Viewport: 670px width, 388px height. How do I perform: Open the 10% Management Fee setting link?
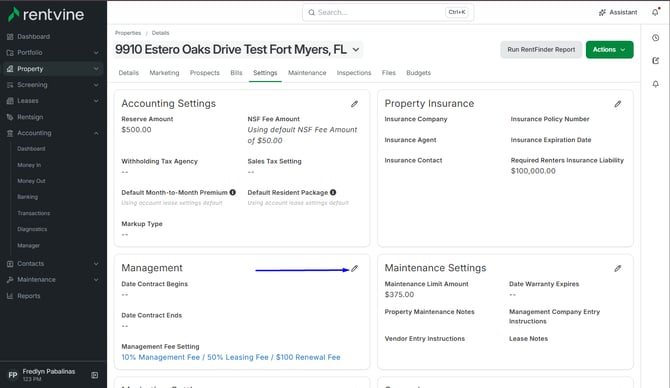(x=231, y=357)
